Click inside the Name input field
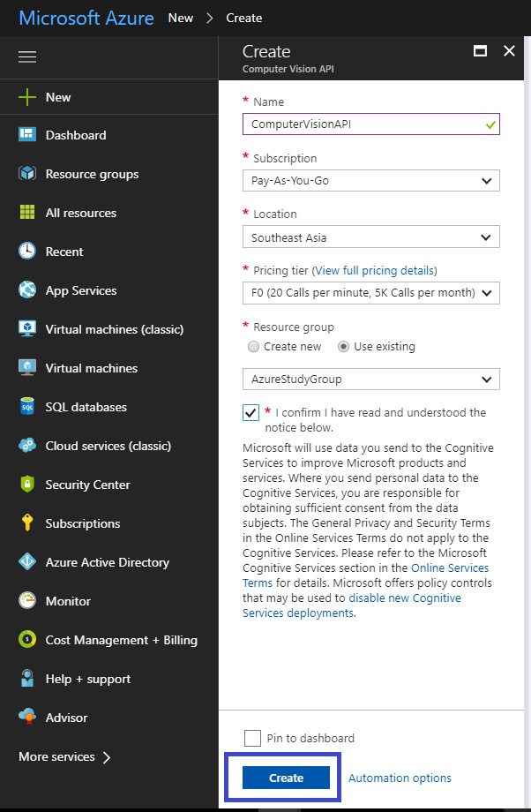Screen dimensions: 531x812 (x=371, y=124)
